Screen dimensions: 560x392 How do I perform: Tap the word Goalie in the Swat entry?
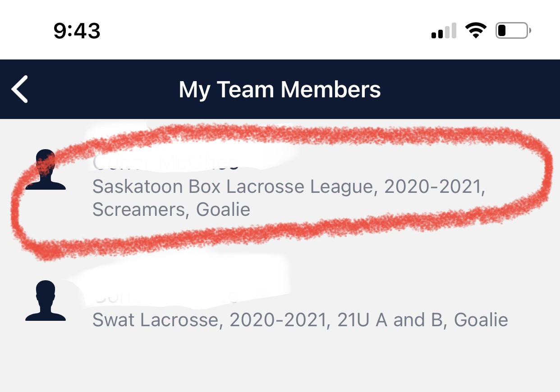481,320
